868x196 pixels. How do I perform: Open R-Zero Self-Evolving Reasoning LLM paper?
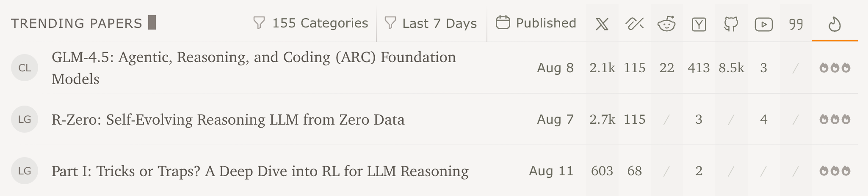click(x=228, y=120)
